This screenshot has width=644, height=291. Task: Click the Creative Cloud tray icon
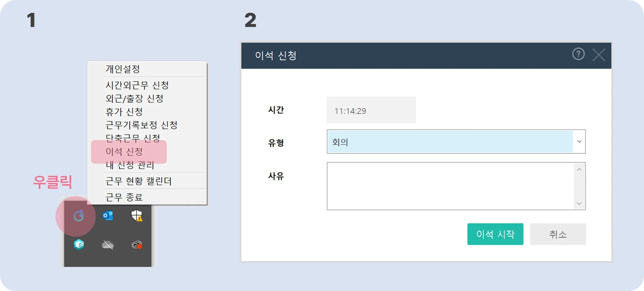point(137,245)
